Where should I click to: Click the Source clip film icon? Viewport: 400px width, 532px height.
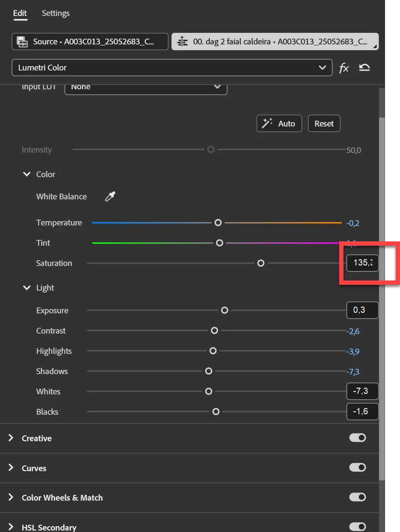click(x=22, y=42)
